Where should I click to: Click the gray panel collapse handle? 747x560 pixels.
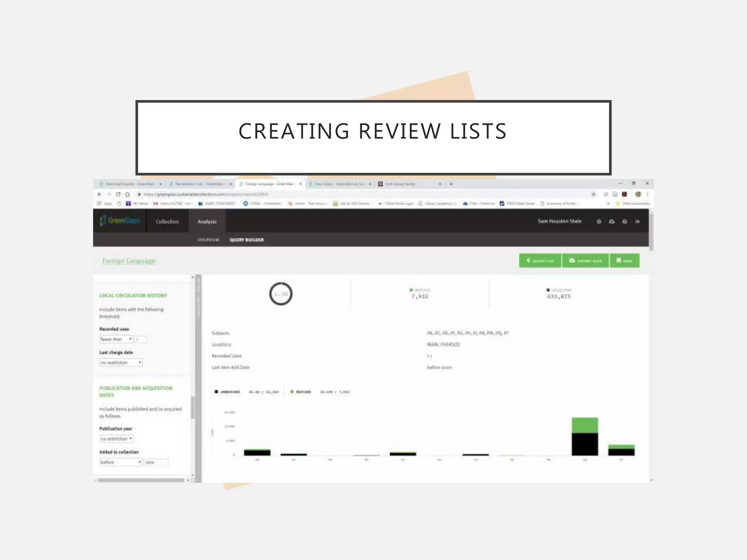pos(198,378)
